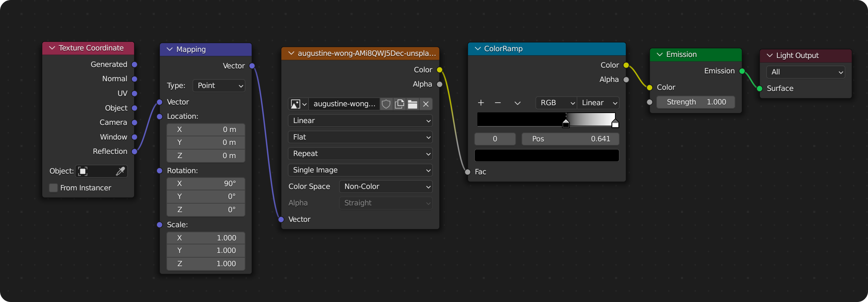Open the Repeat extension dropdown

click(360, 154)
